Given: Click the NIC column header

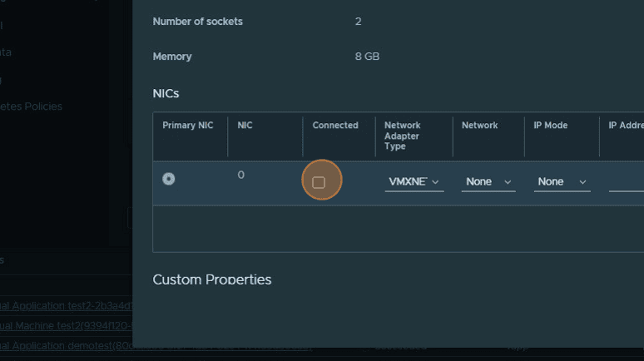Looking at the screenshot, I should click(x=245, y=126).
